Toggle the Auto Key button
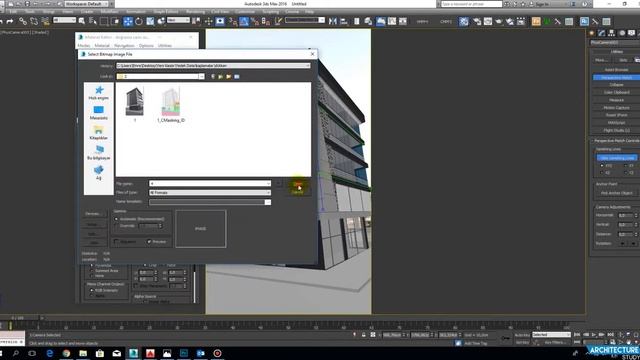Screen dimensions: 640x360 click(522, 335)
